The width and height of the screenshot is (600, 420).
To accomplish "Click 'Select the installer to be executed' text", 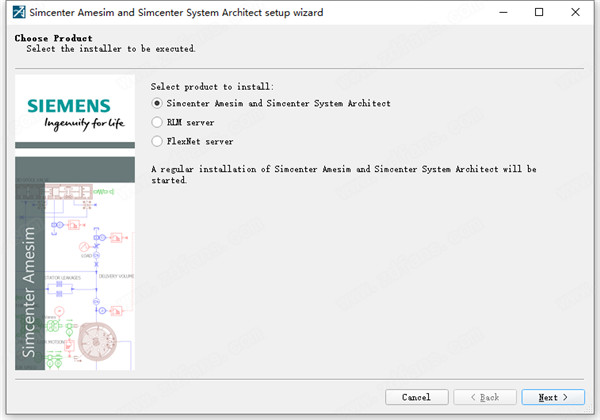I will [111, 49].
